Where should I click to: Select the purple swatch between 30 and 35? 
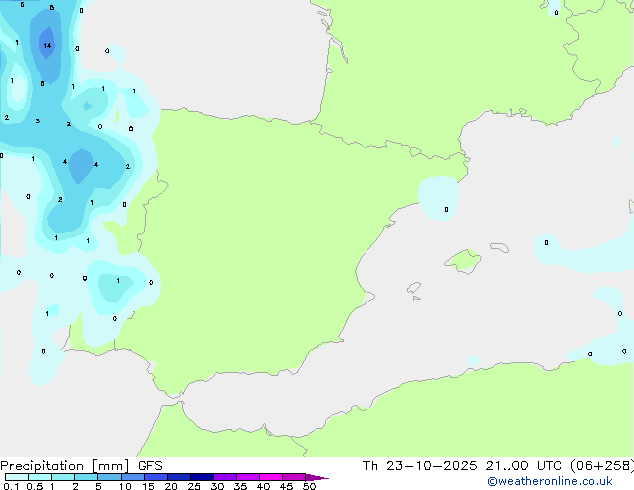click(225, 477)
